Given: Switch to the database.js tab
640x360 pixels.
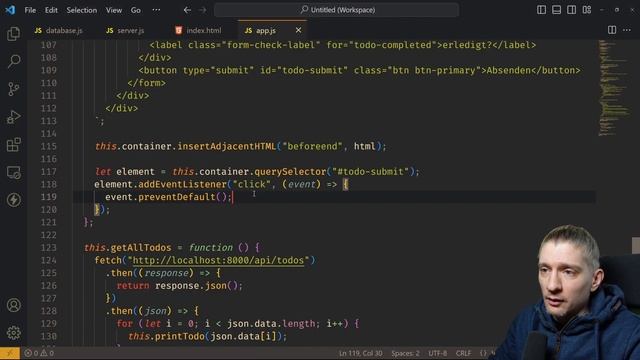Looking at the screenshot, I should [59, 31].
